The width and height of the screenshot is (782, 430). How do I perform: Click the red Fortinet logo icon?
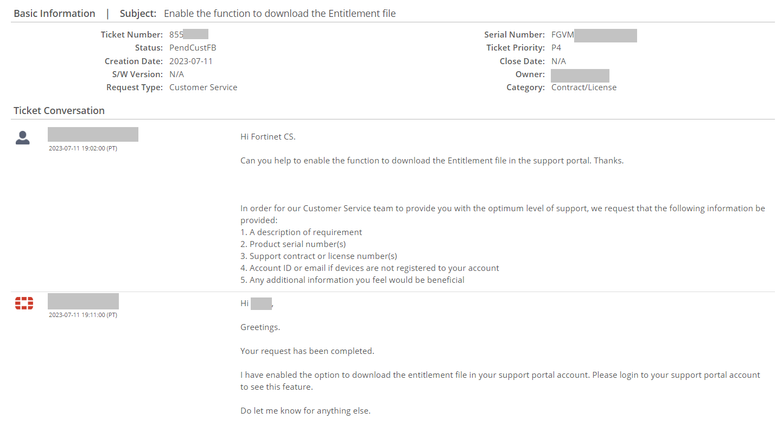[23, 303]
